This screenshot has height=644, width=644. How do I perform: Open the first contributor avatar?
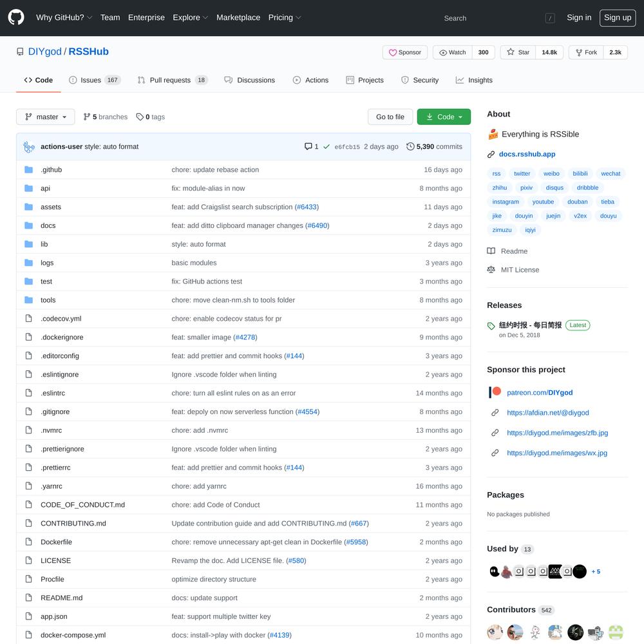click(x=495, y=632)
